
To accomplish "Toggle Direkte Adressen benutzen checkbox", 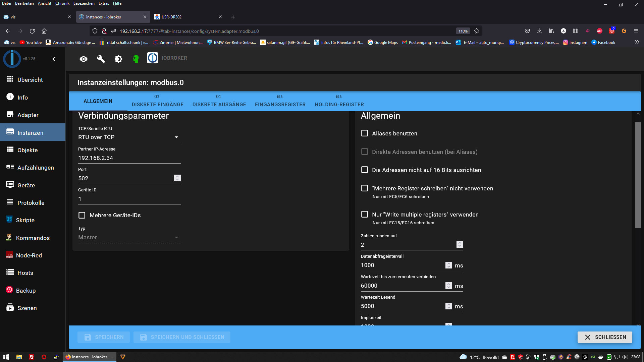I will 365,152.
